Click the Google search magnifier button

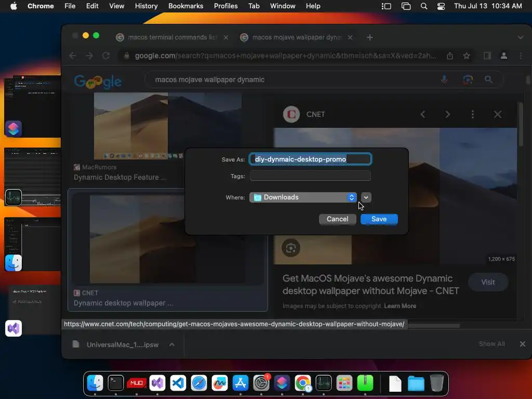(488, 79)
